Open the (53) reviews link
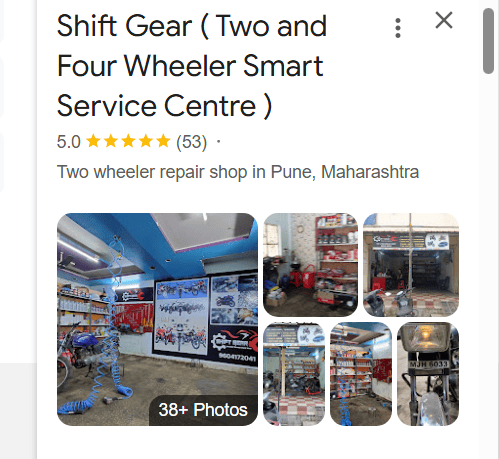499x459 pixels. (x=191, y=142)
